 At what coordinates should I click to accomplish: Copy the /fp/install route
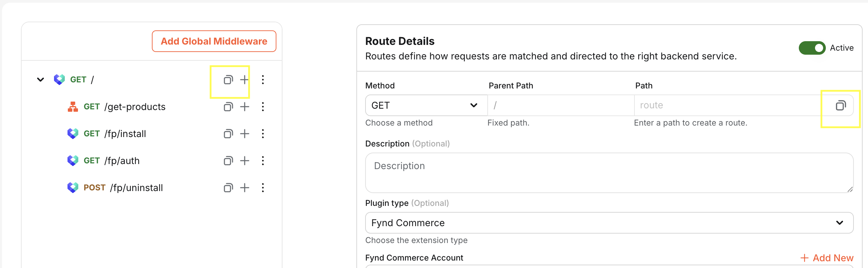pyautogui.click(x=228, y=134)
